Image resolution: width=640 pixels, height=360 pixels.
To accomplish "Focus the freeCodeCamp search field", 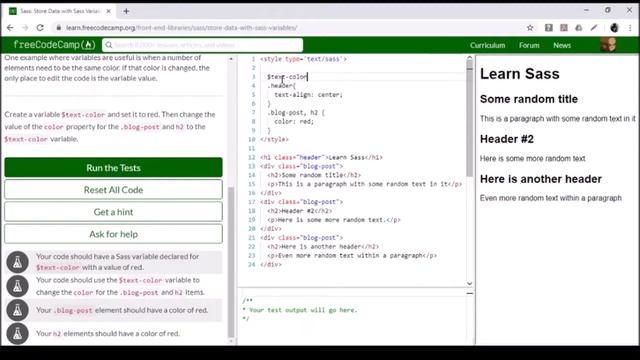I will tap(202, 45).
